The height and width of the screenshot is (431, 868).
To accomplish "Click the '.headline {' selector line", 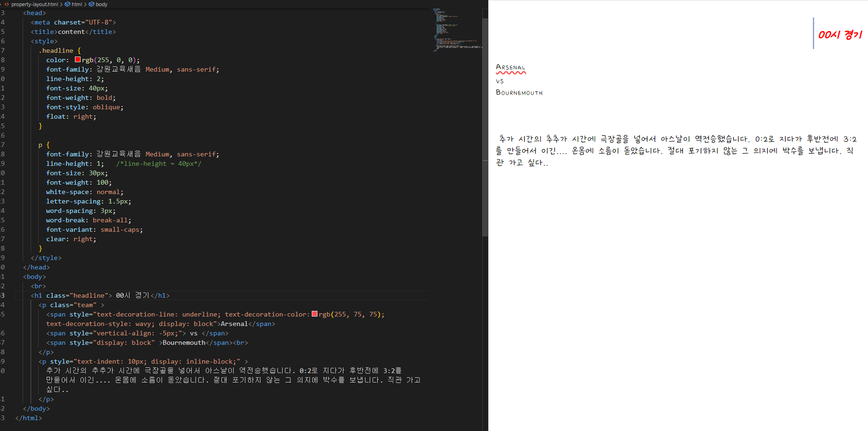I will pyautogui.click(x=60, y=50).
